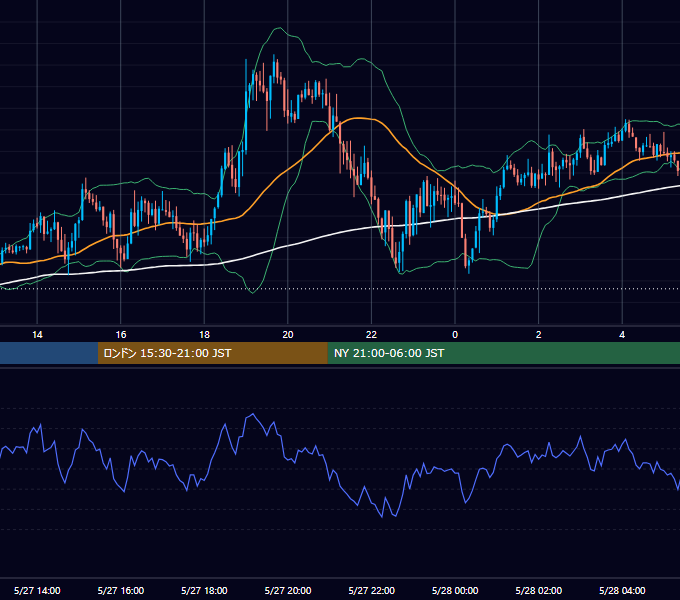The height and width of the screenshot is (600, 680).
Task: Click the 0 hour label on the price chart axis
Action: tap(455, 335)
